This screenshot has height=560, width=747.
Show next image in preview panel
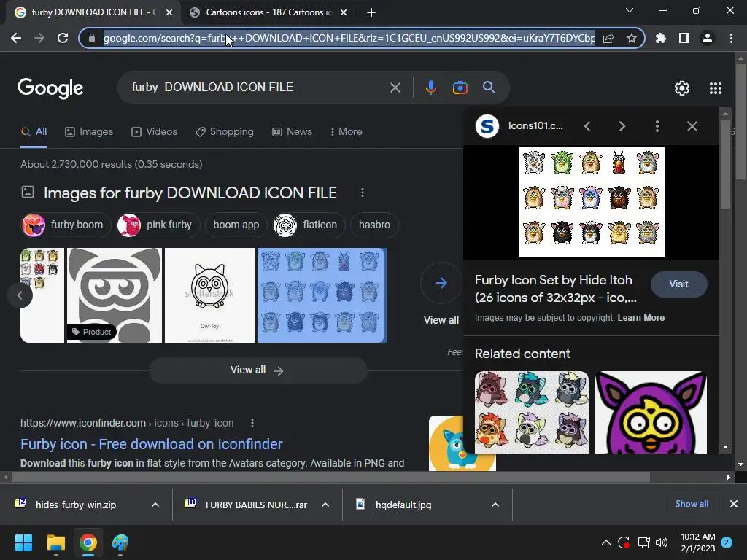coord(622,126)
